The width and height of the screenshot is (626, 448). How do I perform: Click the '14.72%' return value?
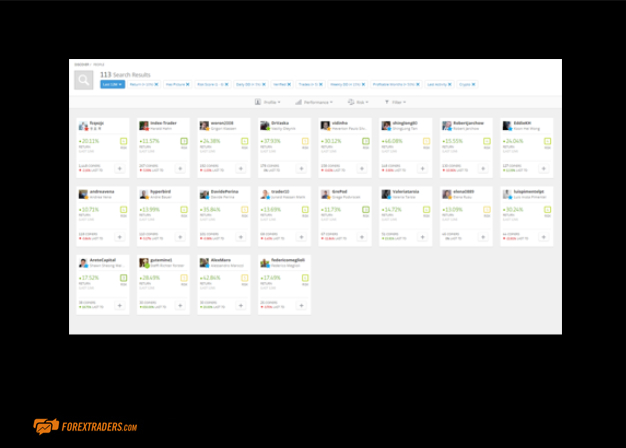click(392, 210)
